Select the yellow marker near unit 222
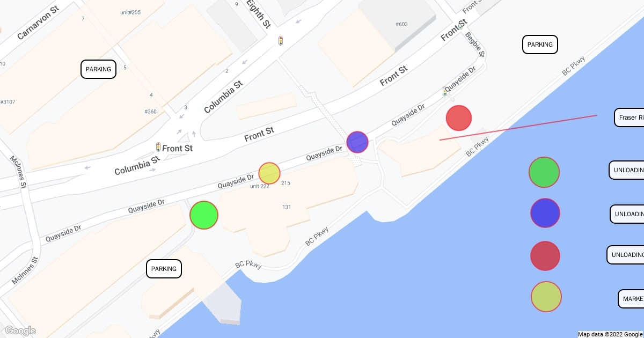Screen dimensions: 644x338 [x=269, y=173]
